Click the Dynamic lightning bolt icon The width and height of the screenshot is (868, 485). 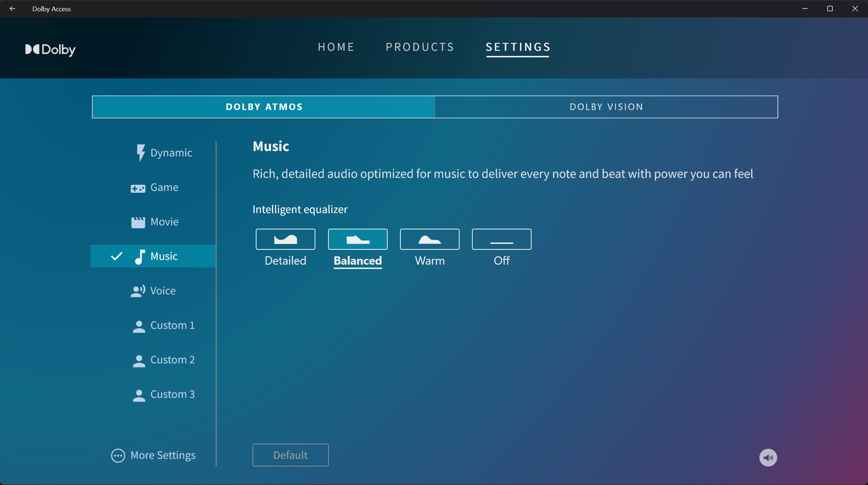(141, 153)
